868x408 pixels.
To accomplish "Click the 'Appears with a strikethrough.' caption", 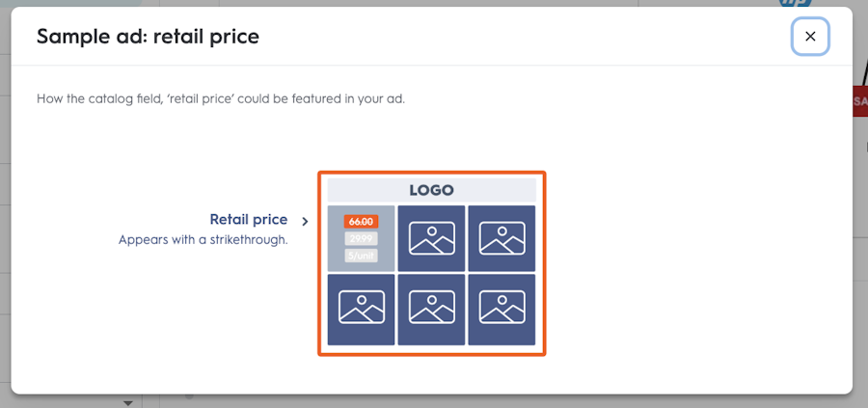I will tap(203, 241).
